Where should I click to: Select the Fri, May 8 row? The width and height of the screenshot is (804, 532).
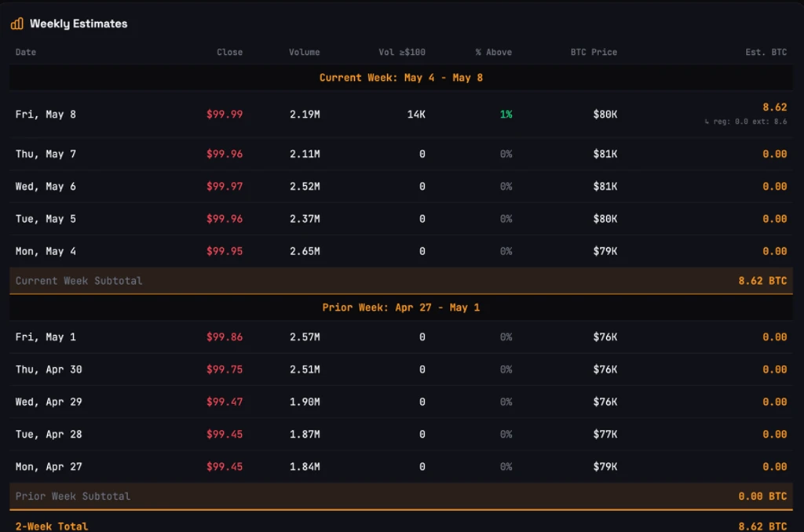[x=401, y=115]
